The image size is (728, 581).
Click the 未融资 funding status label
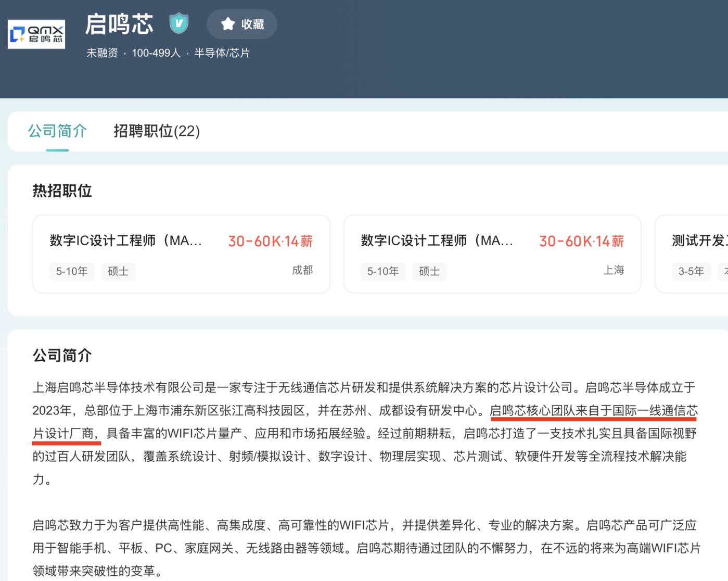point(102,53)
